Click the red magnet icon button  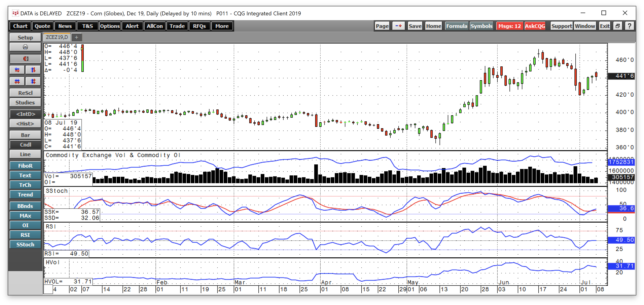point(25,58)
